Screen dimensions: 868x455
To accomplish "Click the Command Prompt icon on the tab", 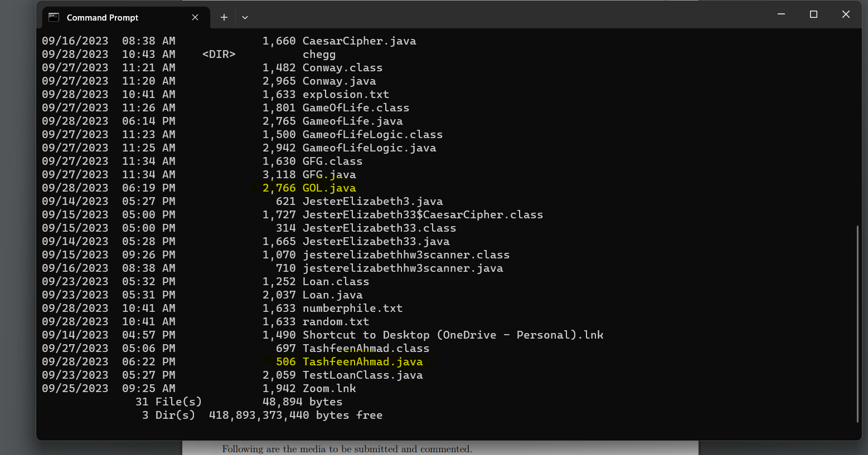I will click(x=54, y=17).
